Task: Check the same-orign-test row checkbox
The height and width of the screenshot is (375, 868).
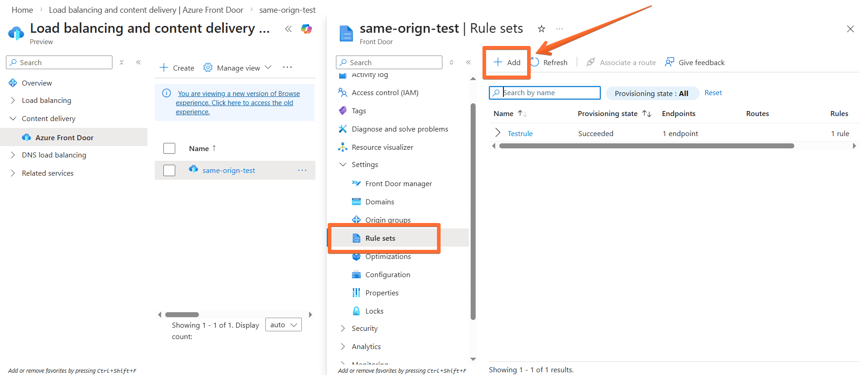Action: pyautogui.click(x=169, y=170)
